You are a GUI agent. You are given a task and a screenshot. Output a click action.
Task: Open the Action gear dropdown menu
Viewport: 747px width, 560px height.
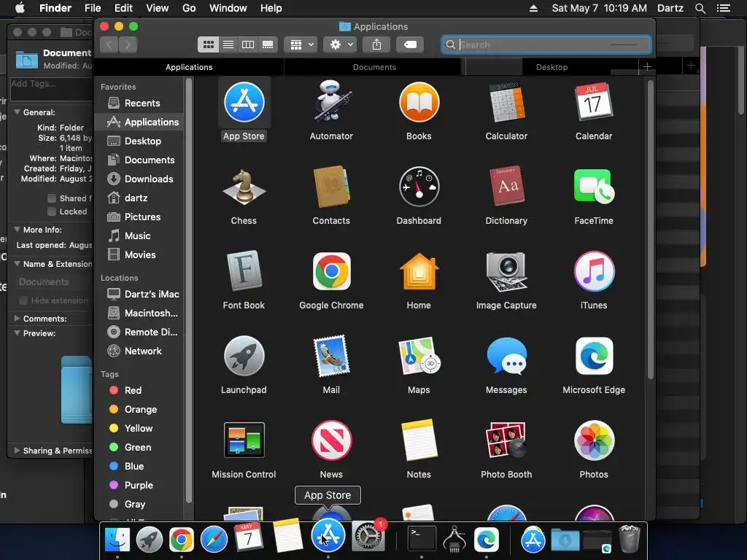(340, 44)
